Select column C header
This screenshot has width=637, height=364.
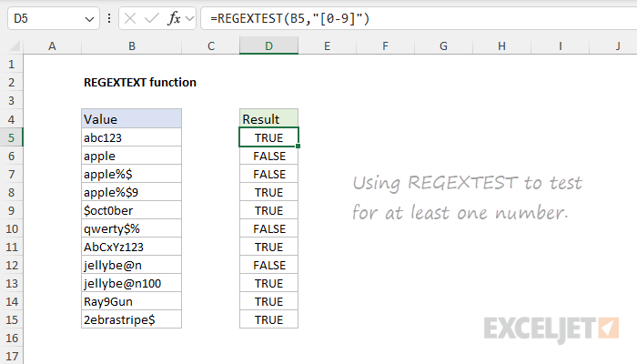(211, 45)
